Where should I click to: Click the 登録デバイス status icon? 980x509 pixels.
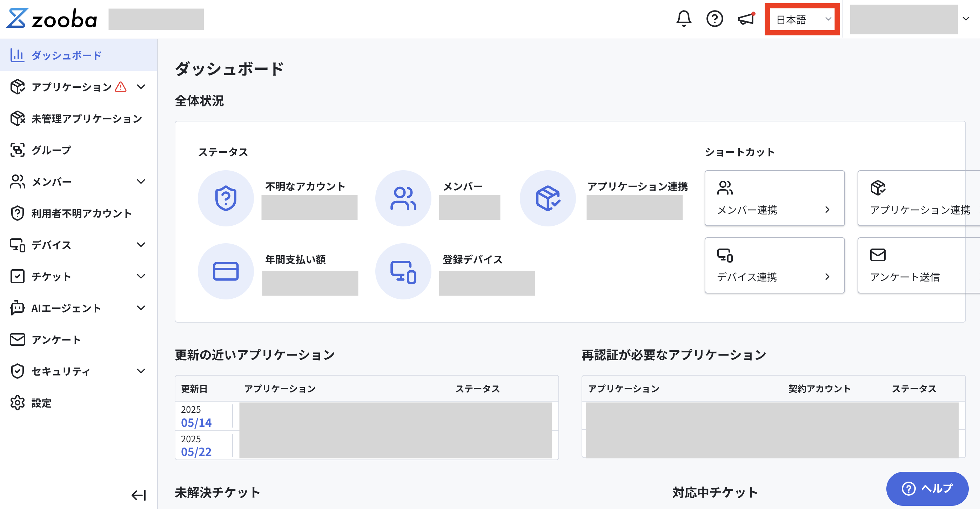tap(403, 271)
